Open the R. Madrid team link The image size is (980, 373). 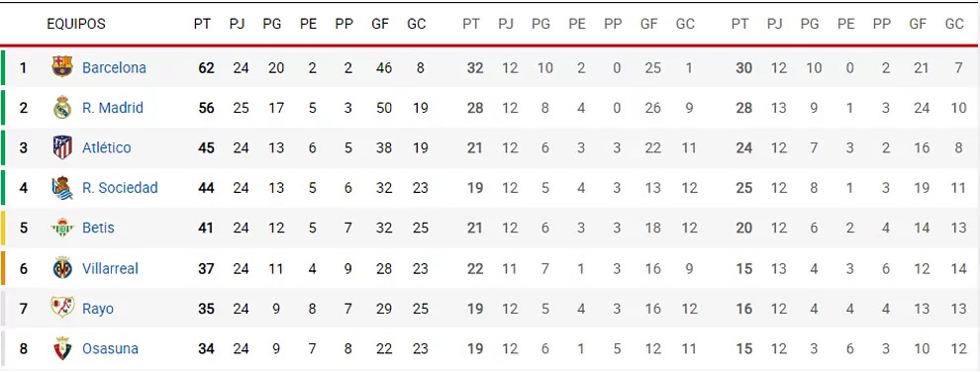[113, 108]
